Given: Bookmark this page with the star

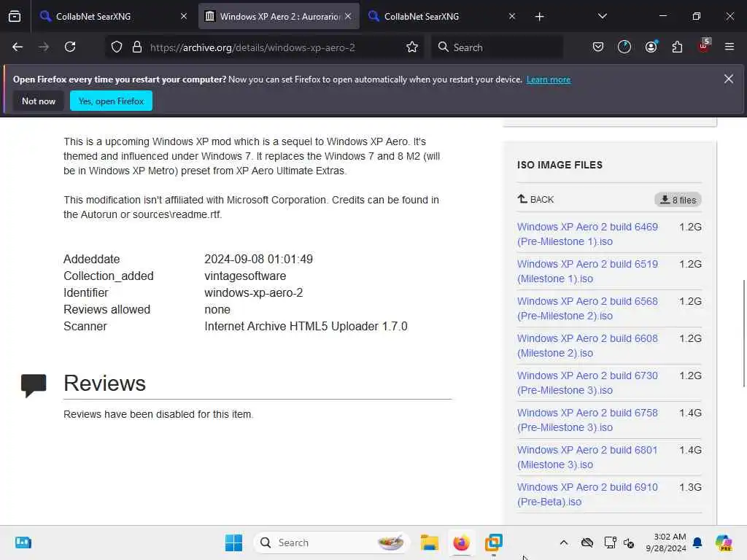Looking at the screenshot, I should [412, 47].
